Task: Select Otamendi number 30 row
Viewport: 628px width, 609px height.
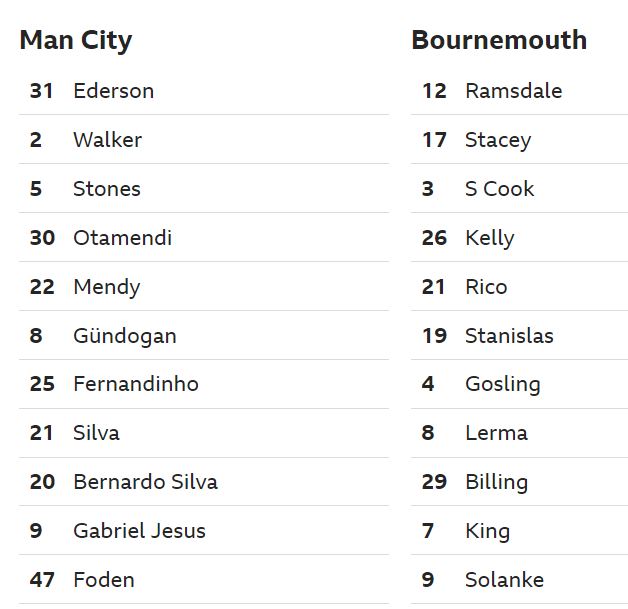Action: 203,237
